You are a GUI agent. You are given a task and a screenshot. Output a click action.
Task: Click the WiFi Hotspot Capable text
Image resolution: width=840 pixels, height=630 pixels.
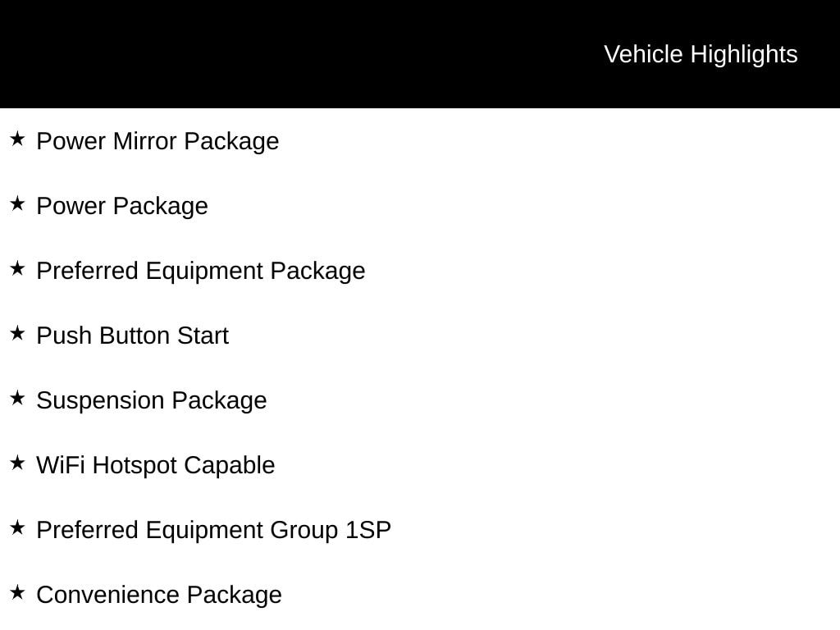155,466
